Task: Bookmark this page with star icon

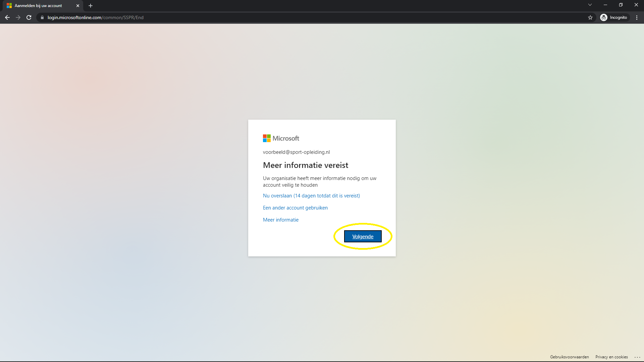Action: click(x=590, y=17)
